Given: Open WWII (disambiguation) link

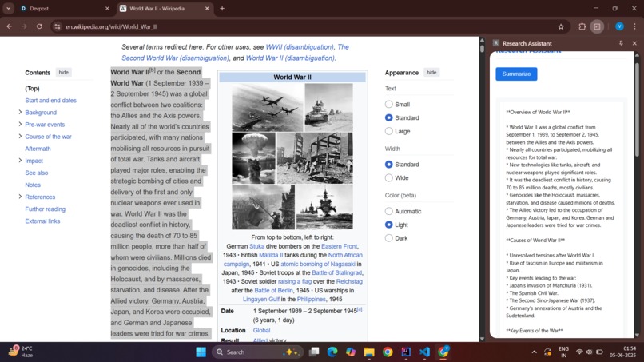Looking at the screenshot, I should click(300, 47).
